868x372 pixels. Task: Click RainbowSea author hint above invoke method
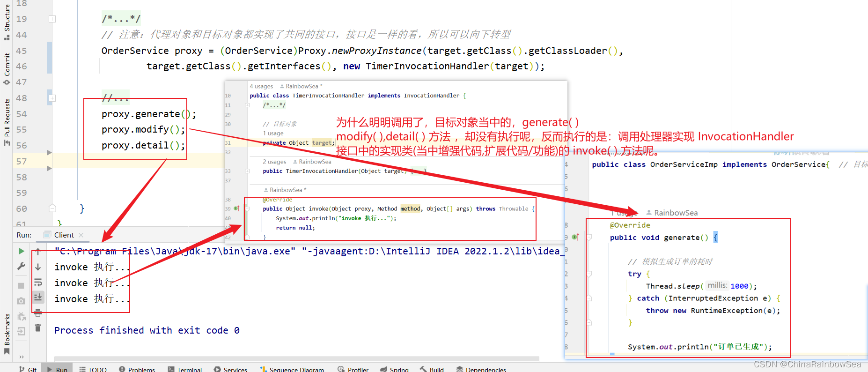pos(285,190)
